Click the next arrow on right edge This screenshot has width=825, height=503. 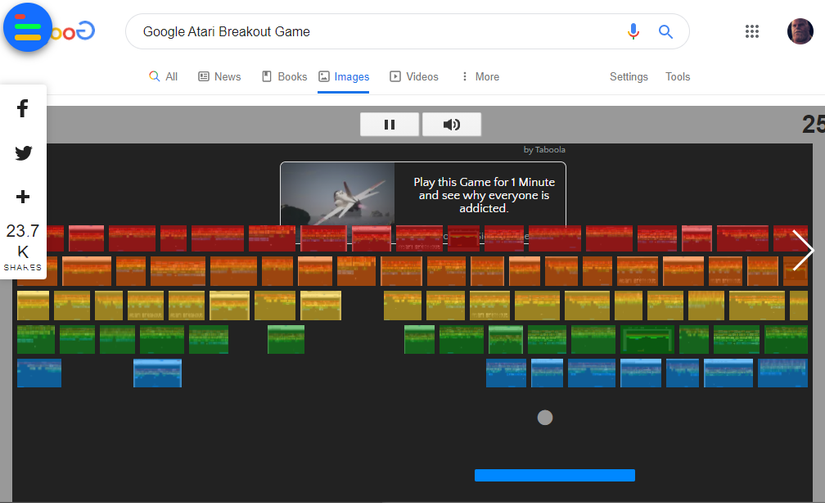tap(803, 250)
